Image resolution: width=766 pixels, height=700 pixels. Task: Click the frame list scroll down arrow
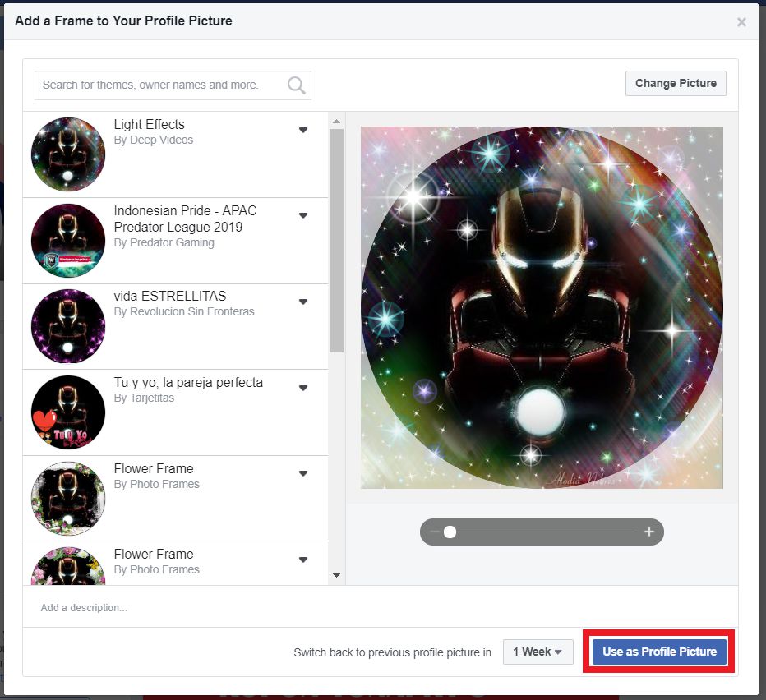(336, 575)
